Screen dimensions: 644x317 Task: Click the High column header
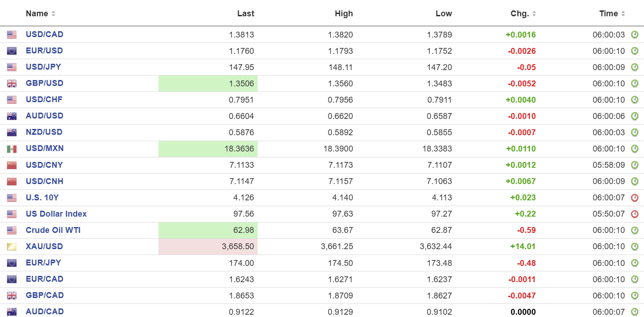click(x=344, y=14)
